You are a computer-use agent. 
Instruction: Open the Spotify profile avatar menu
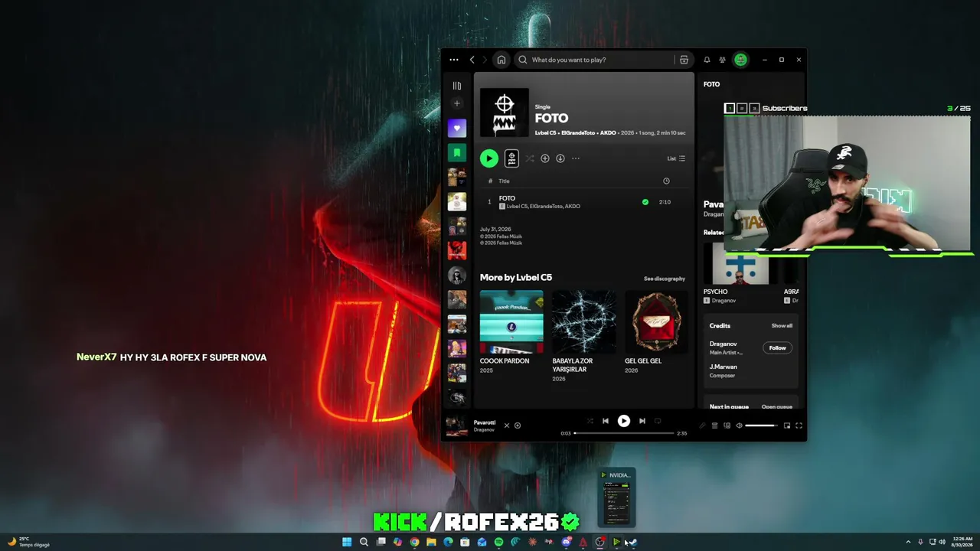pos(740,60)
